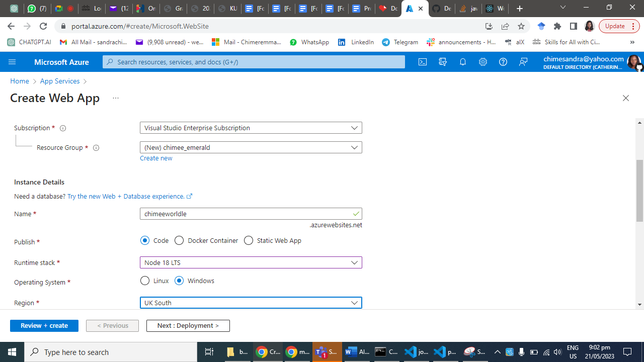Open the Runtime stack dropdown
Viewport: 644px width, 362px height.
pyautogui.click(x=251, y=262)
